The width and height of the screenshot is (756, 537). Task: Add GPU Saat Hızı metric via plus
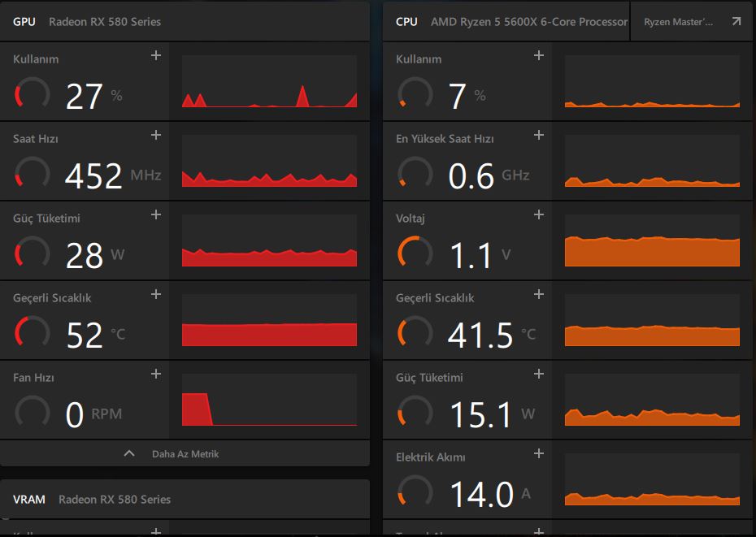(156, 135)
